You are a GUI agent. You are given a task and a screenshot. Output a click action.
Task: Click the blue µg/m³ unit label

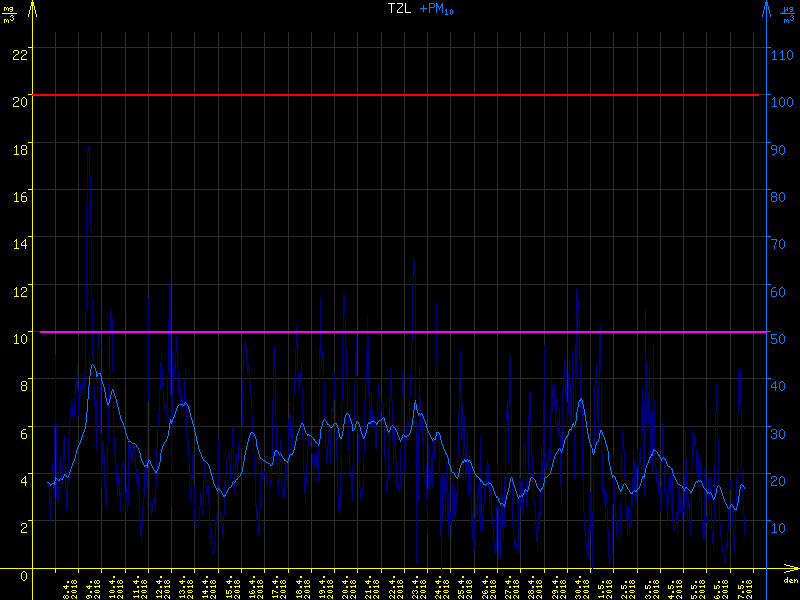coord(789,13)
